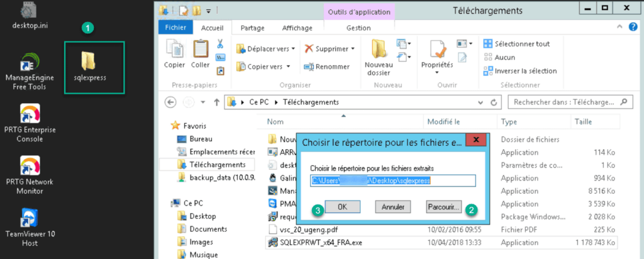The width and height of the screenshot is (644, 259).
Task: Switch to the Accueil ribbon tab
Action: [213, 28]
